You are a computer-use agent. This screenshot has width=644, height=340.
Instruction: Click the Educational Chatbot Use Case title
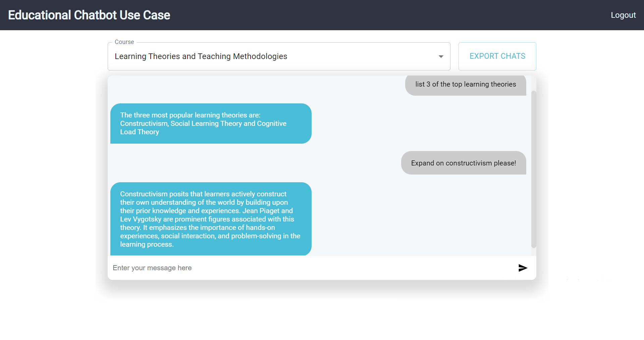point(89,15)
